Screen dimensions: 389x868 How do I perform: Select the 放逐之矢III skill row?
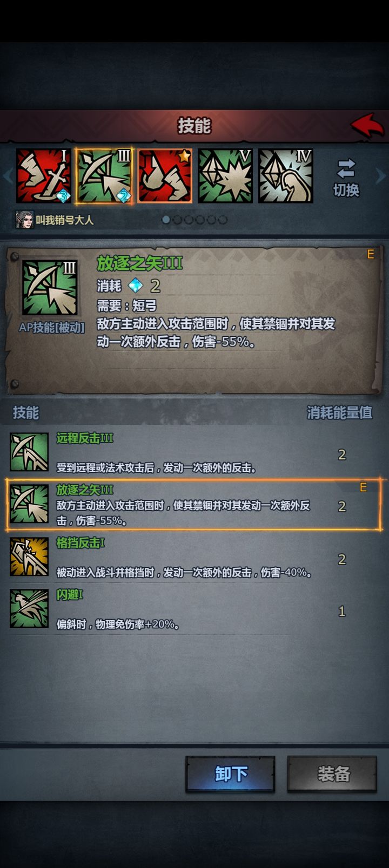194,505
